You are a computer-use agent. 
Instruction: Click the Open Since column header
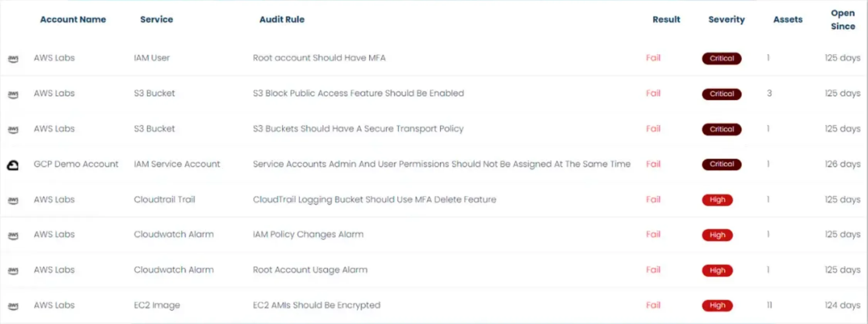coord(843,19)
